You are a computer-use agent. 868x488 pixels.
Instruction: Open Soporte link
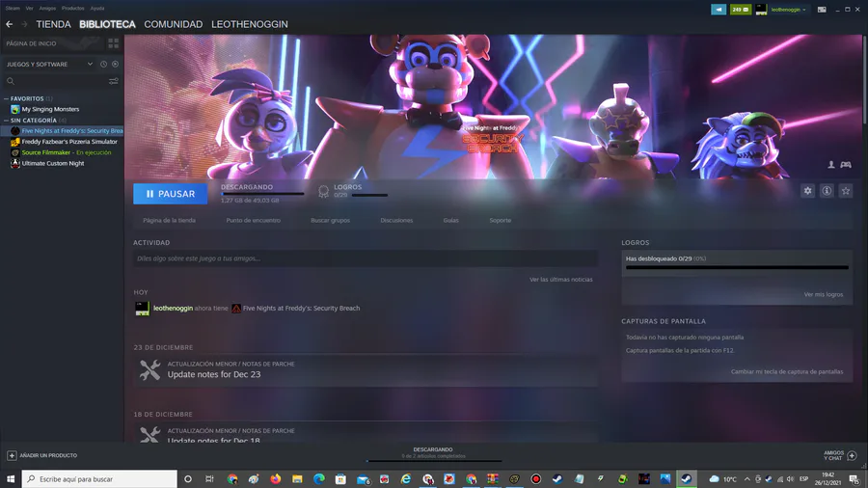click(x=500, y=220)
